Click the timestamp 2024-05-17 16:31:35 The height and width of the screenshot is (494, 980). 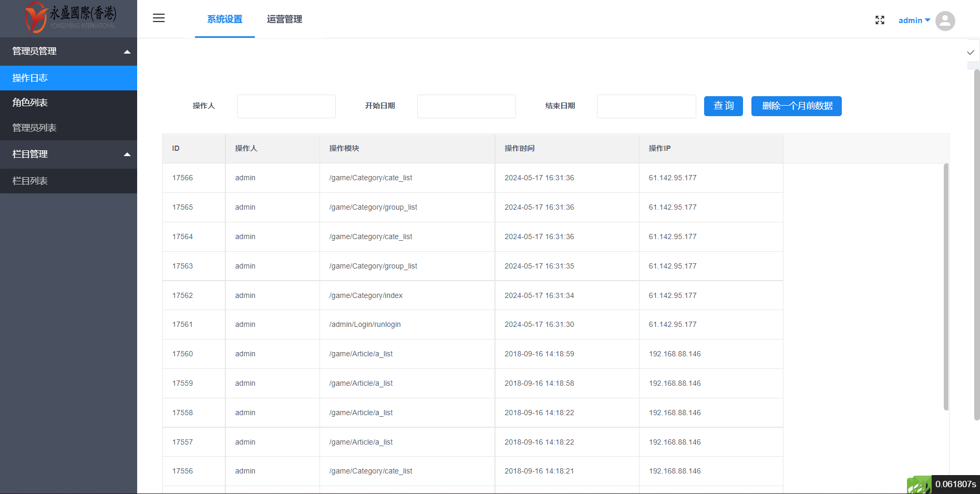coord(539,266)
